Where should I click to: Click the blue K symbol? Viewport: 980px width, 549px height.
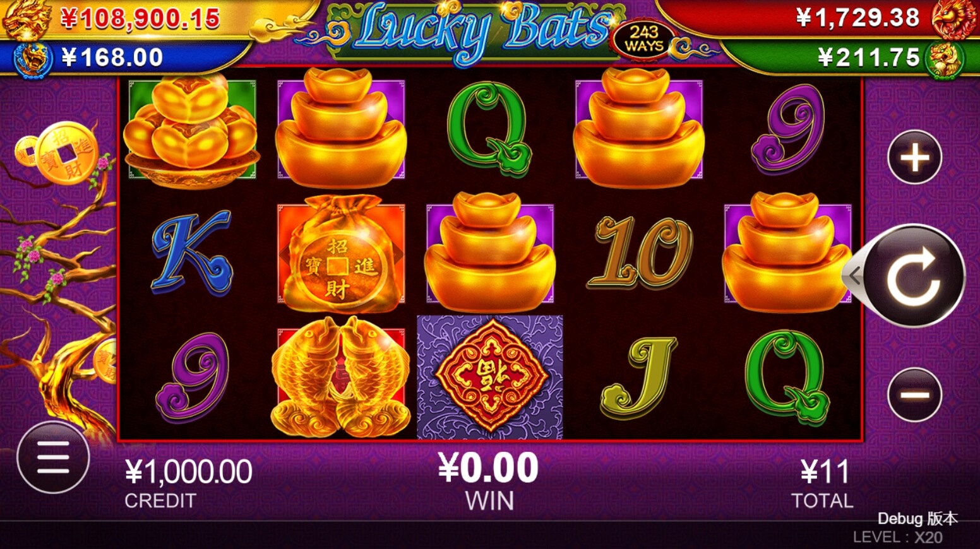click(x=192, y=252)
